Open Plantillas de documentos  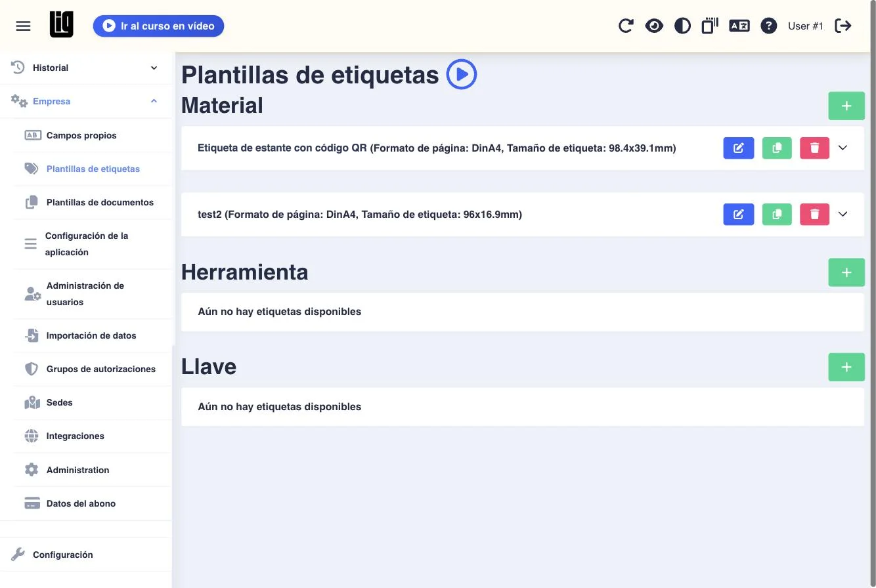92,202
